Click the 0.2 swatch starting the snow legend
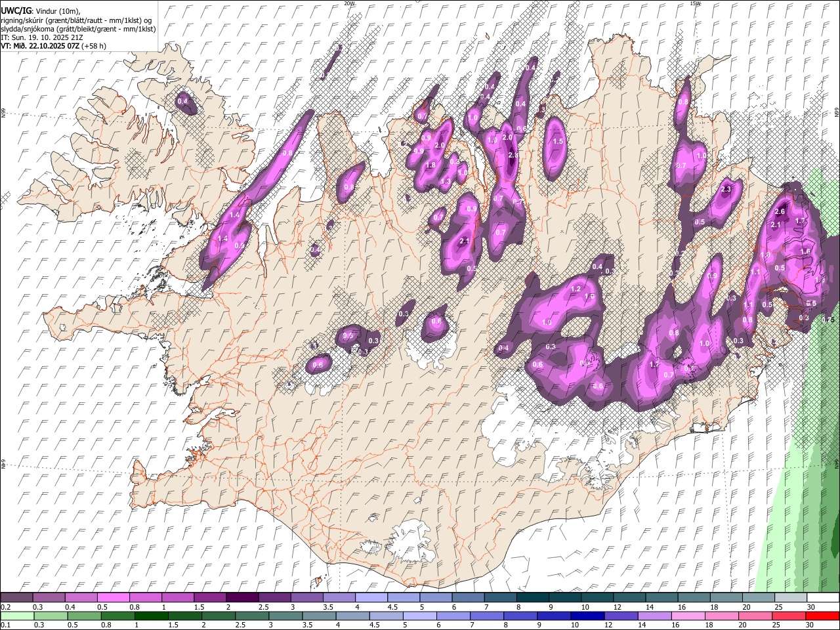This screenshot has height=630, width=840. point(16,597)
